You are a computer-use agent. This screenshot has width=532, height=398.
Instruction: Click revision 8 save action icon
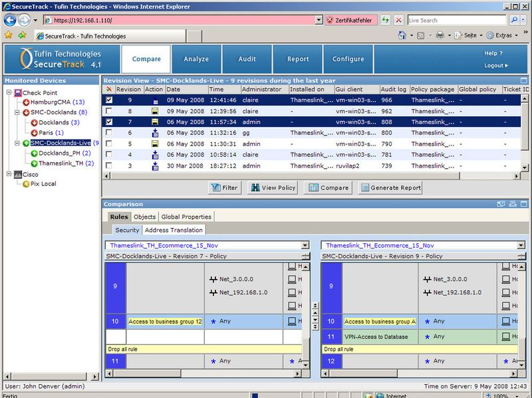click(155, 111)
